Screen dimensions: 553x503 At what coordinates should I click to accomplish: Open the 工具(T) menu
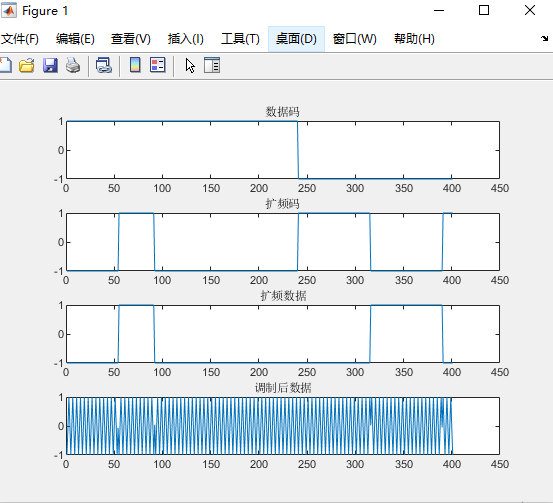pyautogui.click(x=240, y=39)
